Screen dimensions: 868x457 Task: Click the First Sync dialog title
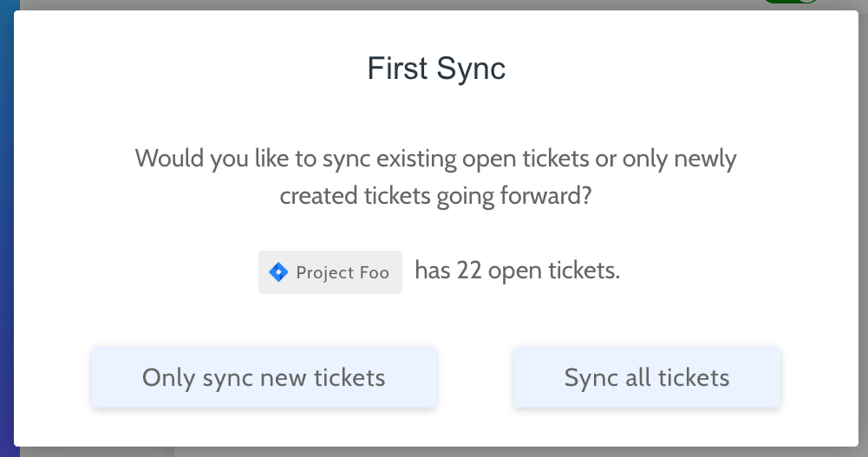(x=436, y=69)
